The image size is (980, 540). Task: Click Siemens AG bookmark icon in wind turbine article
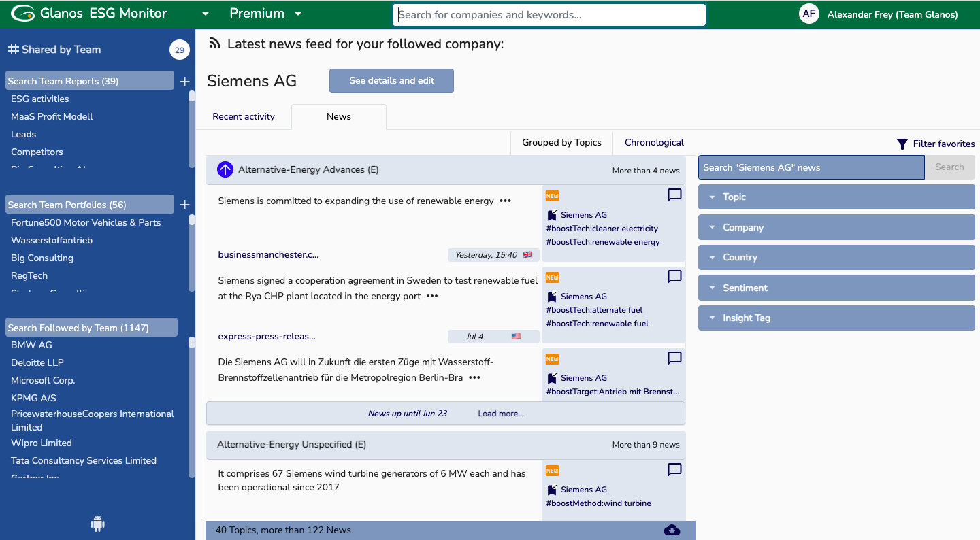tap(552, 490)
